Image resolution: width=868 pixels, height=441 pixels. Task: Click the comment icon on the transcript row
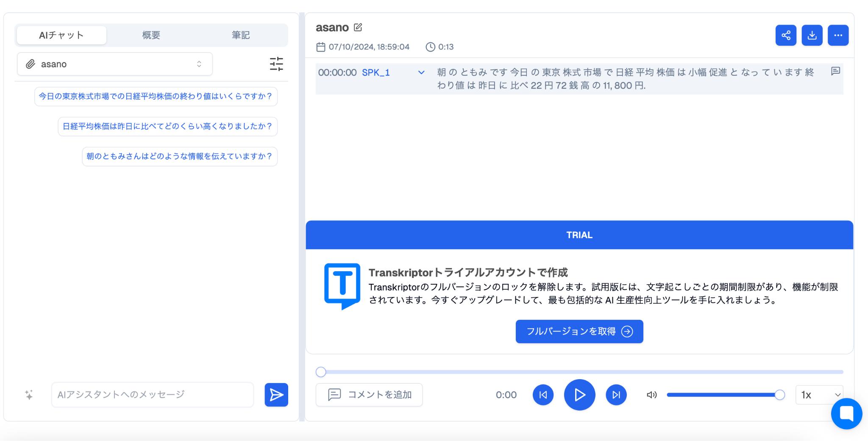click(x=835, y=71)
